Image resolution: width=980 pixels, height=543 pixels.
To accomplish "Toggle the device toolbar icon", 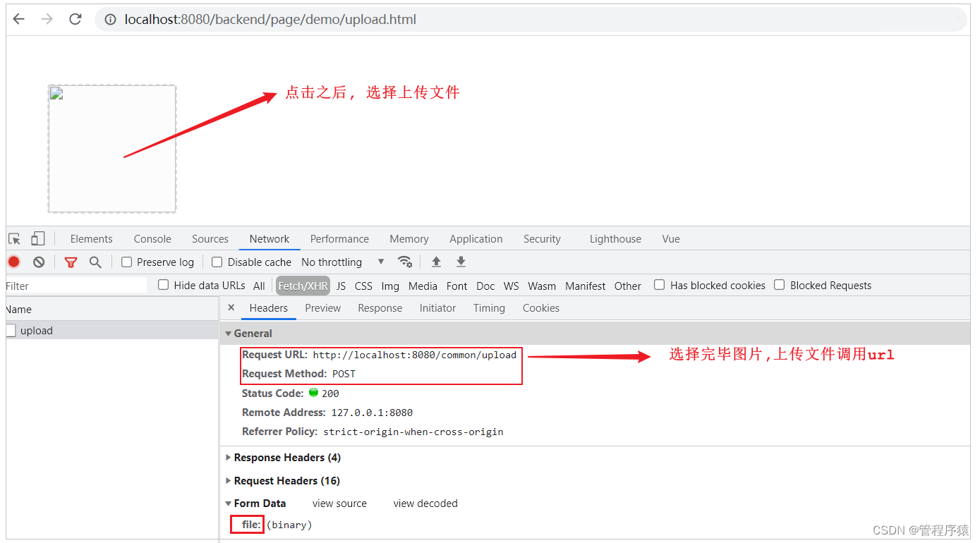I will (x=38, y=239).
